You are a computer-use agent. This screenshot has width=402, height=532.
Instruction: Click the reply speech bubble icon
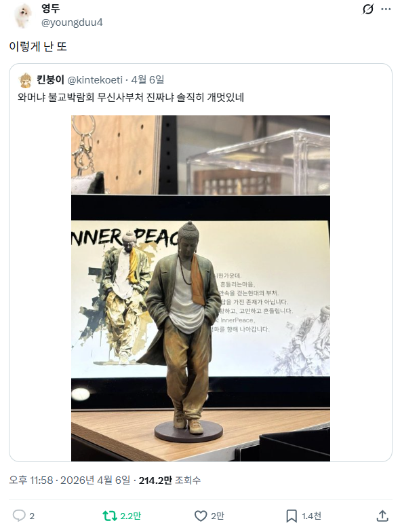(x=19, y=516)
